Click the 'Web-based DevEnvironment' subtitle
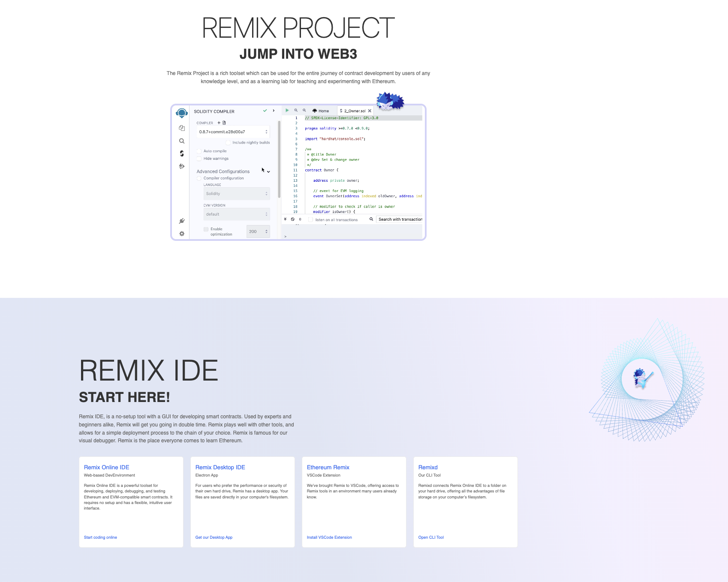This screenshot has width=728, height=582. click(x=109, y=475)
